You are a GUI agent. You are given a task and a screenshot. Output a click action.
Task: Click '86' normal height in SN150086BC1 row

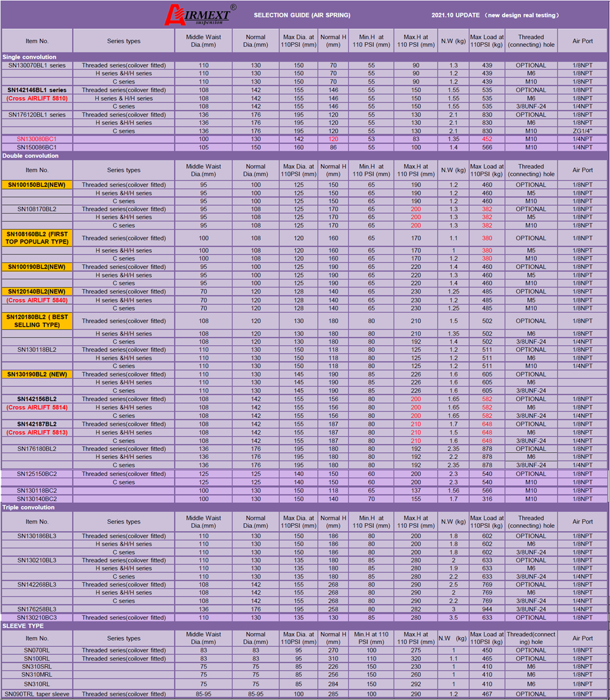click(x=333, y=147)
